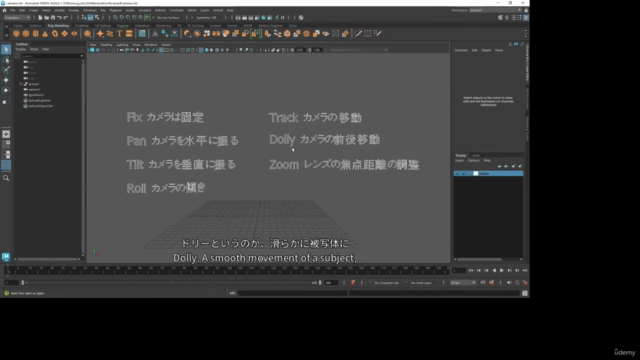Viewport: 640px width, 360px height.
Task: Activate the Move tool in toolbox
Action: [x=6, y=80]
